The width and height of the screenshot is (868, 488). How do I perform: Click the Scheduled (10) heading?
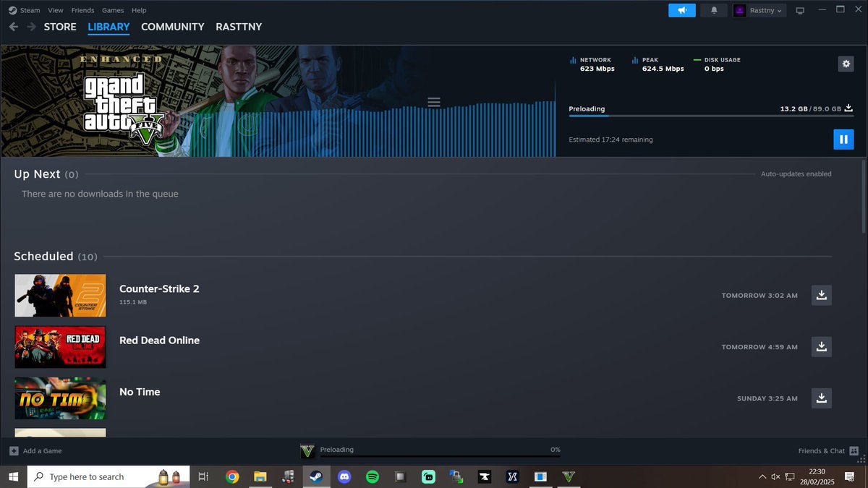point(56,257)
